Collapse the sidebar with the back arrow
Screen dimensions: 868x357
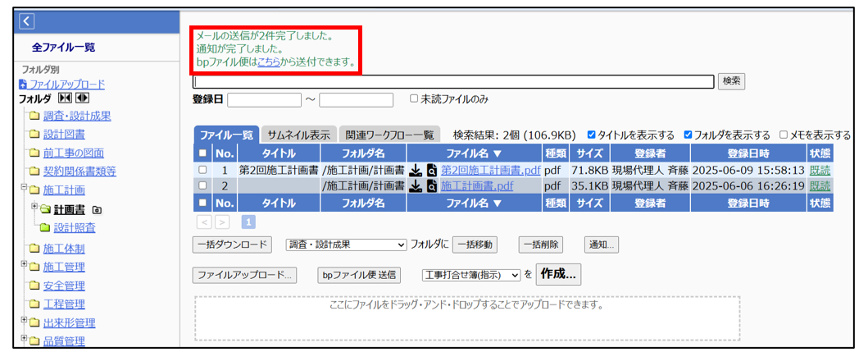pos(27,21)
